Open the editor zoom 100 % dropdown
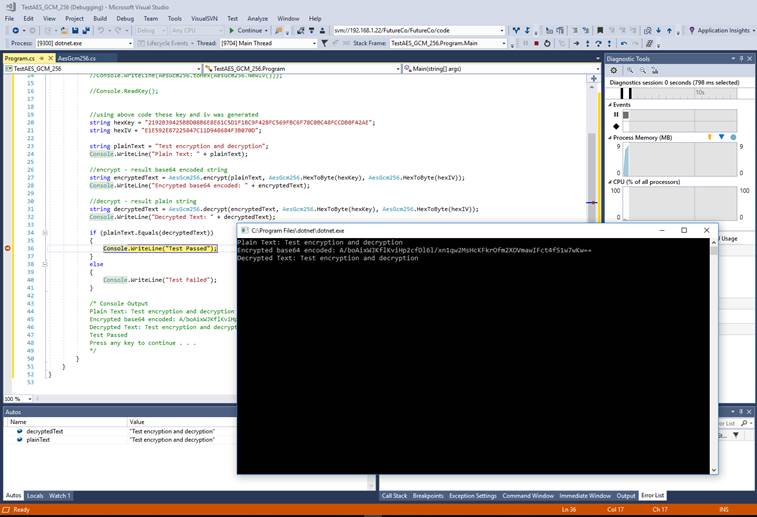The width and height of the screenshot is (757, 517). 30,399
